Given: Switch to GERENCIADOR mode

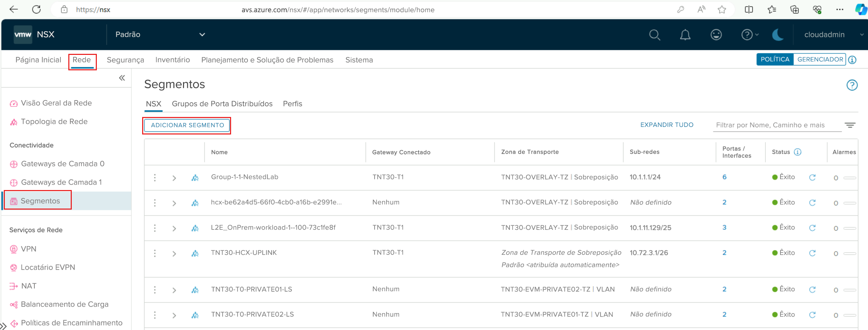Looking at the screenshot, I should coord(820,59).
